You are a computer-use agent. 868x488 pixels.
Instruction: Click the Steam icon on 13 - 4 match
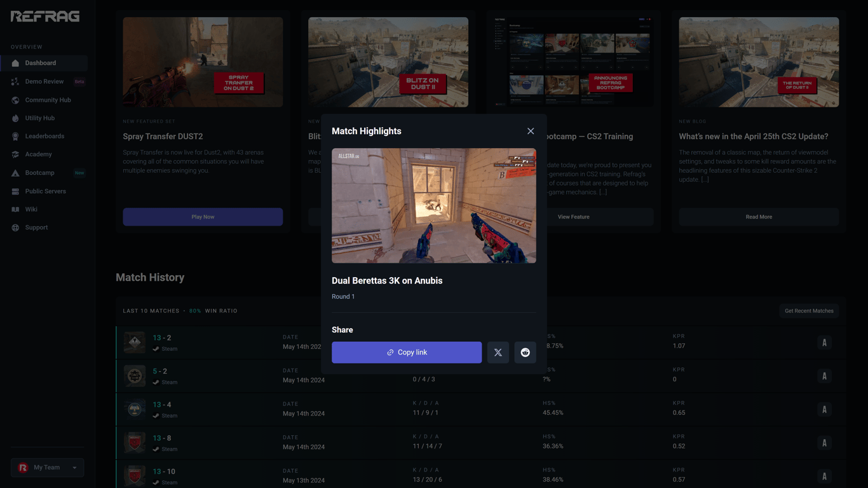tap(156, 416)
